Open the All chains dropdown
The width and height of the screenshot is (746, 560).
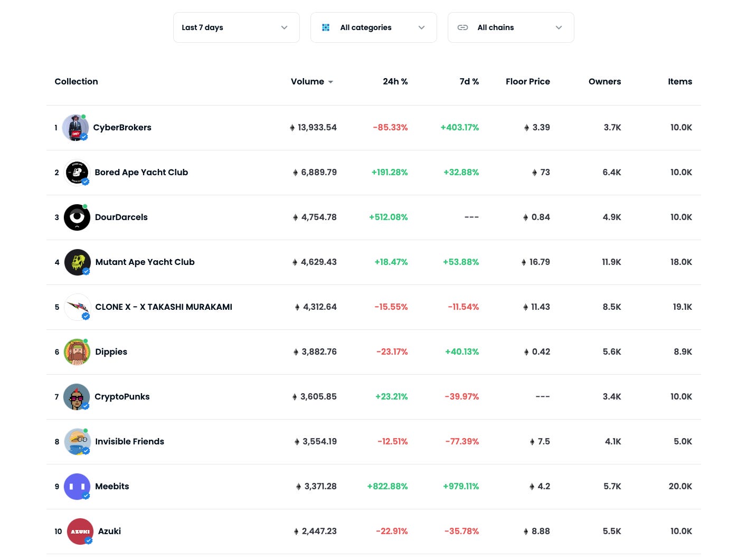(511, 27)
